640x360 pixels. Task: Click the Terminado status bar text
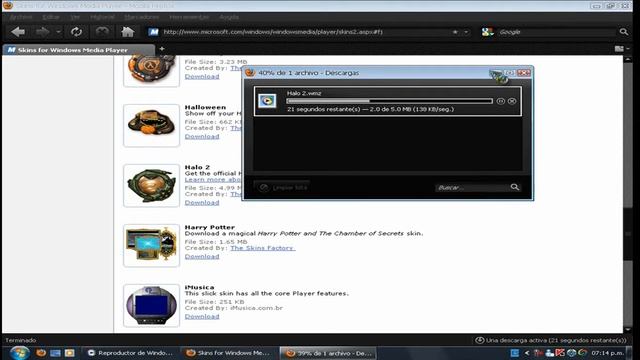click(20, 340)
